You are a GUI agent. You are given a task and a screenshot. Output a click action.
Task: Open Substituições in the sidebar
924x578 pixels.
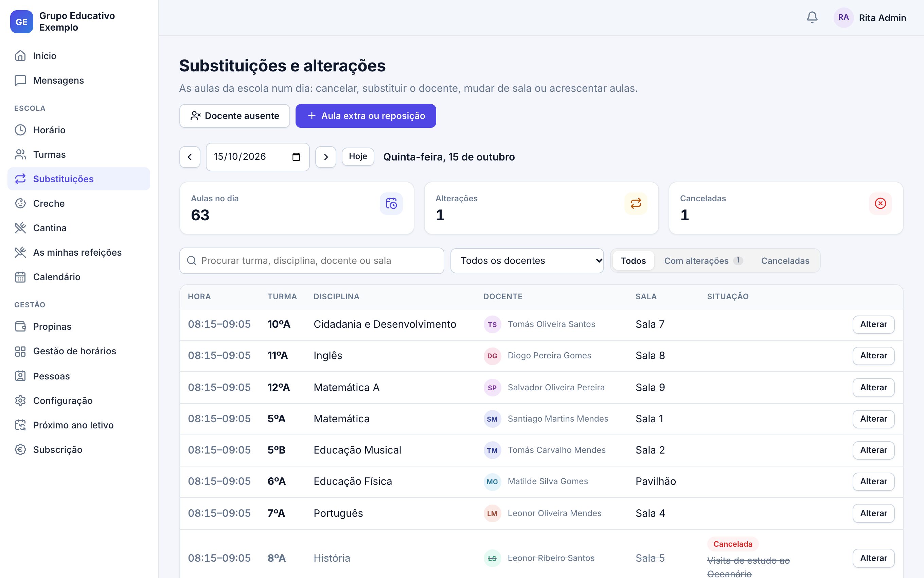coord(79,179)
